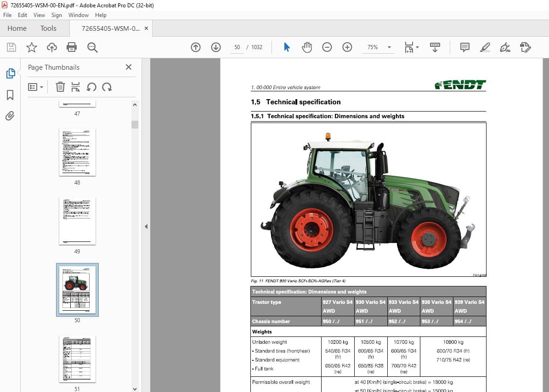This screenshot has width=549, height=392.
Task: Select page 51 thumbnail
Action: (77, 359)
